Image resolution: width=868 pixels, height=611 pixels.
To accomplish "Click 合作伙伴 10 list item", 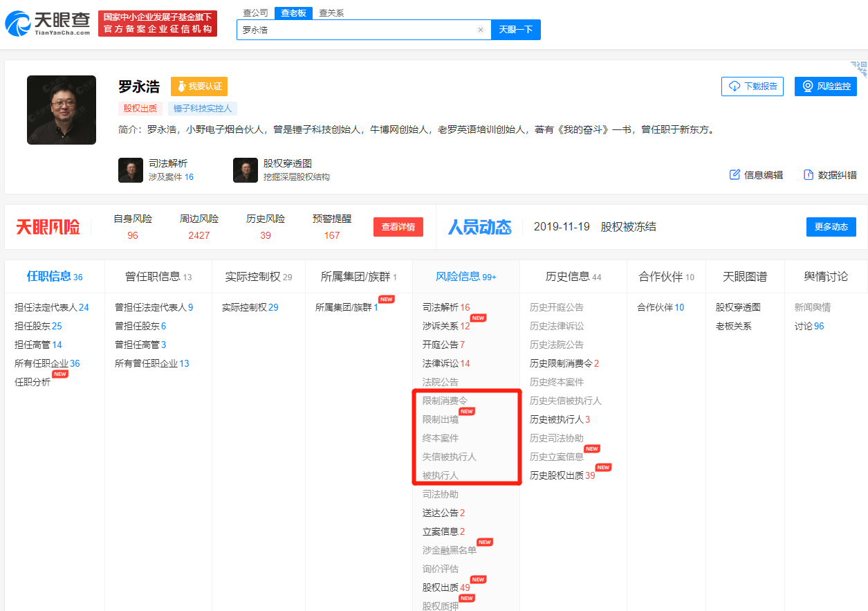I will (x=661, y=307).
